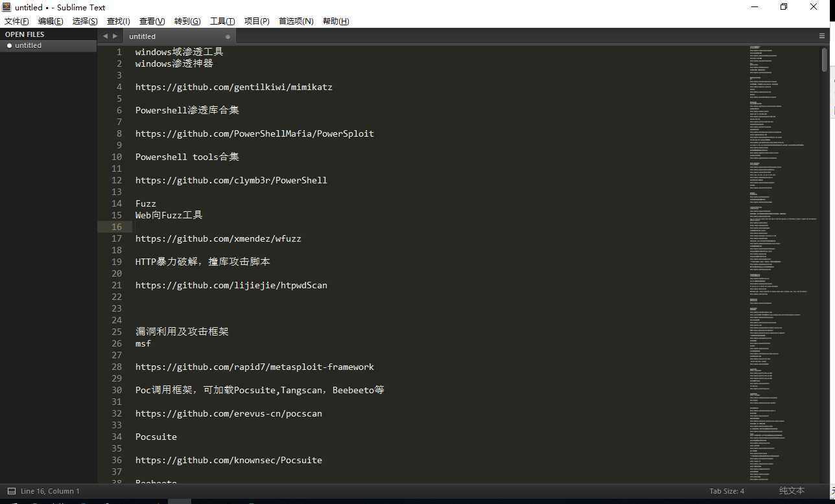Open the 文件(F) menu
This screenshot has width=835, height=504.
click(x=16, y=21)
